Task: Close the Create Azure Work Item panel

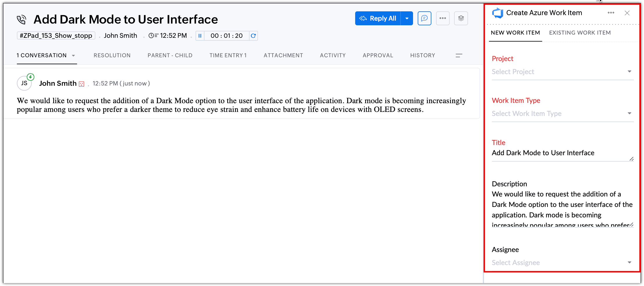Action: pyautogui.click(x=627, y=13)
